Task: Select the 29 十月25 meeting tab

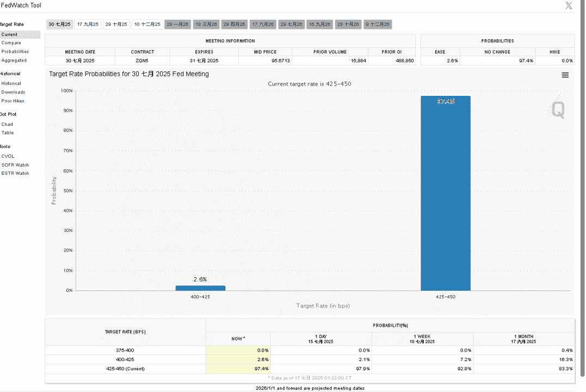Action: [x=116, y=24]
